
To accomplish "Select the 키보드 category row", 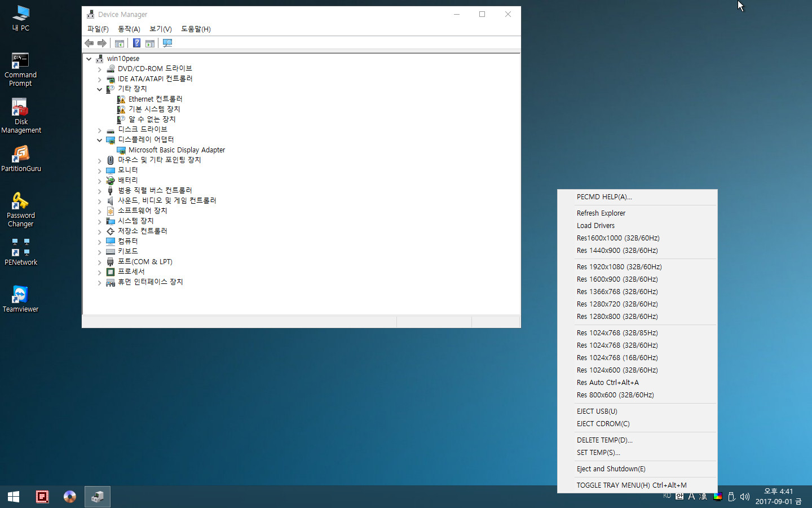I will click(127, 252).
